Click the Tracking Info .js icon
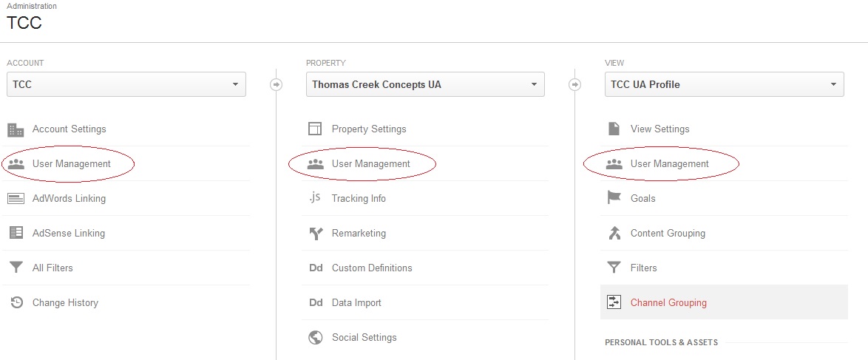868x360 pixels. (315, 197)
